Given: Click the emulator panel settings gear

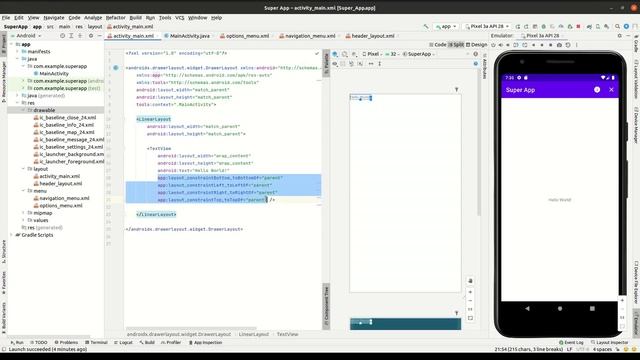Looking at the screenshot, I should (x=620, y=36).
